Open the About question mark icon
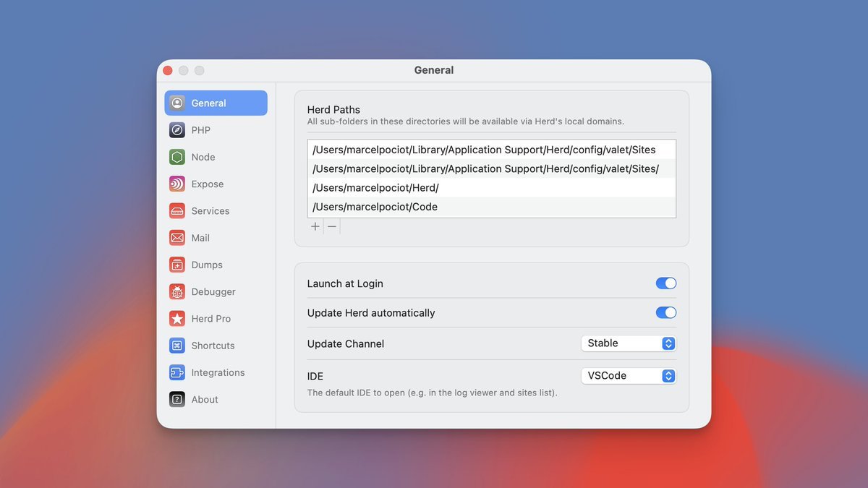 [177, 399]
